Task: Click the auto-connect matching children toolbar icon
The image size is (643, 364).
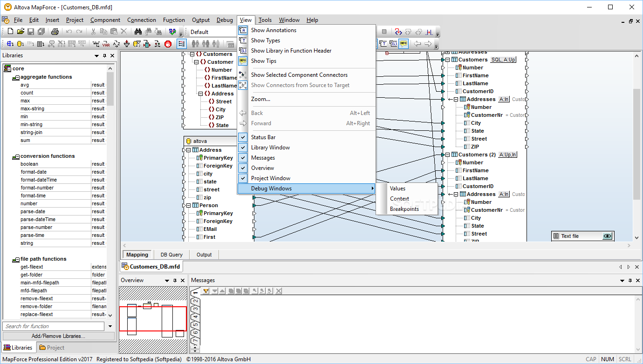Action: point(182,44)
